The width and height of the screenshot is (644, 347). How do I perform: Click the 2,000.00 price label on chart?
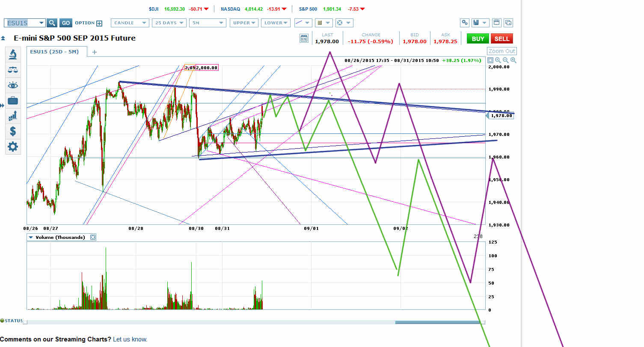pos(206,68)
